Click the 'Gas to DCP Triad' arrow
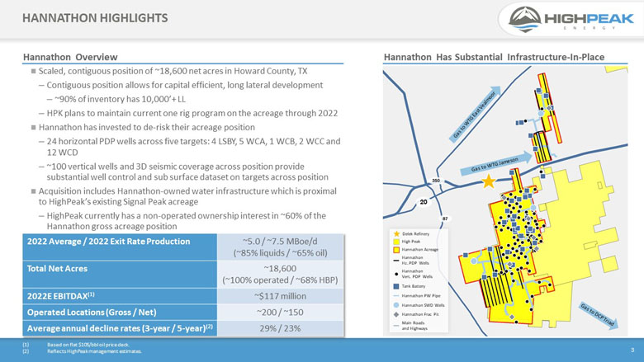Viewport: 644px width, 362px height. tap(599, 315)
